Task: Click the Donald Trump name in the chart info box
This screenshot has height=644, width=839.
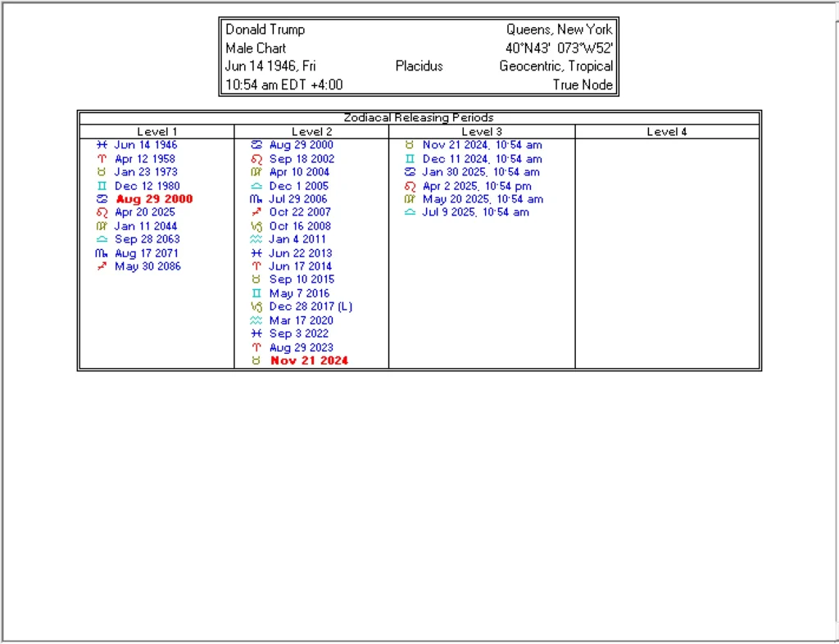Action: (x=265, y=29)
